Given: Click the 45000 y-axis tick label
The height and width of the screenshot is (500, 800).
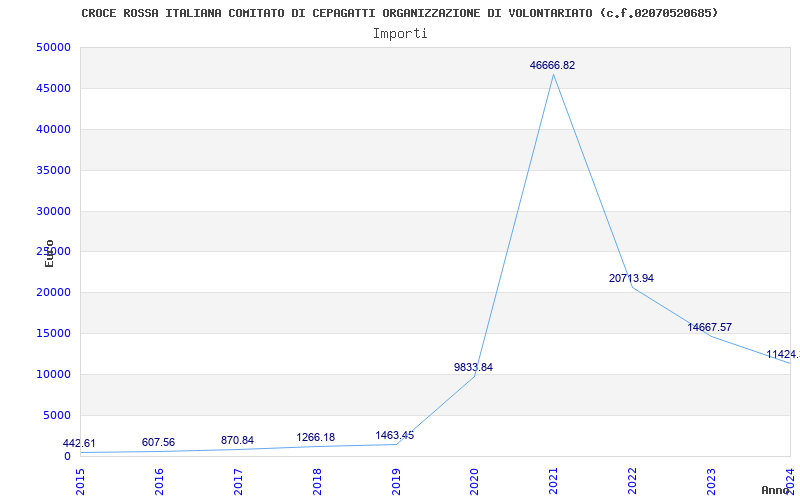Looking at the screenshot, I should [53, 88].
